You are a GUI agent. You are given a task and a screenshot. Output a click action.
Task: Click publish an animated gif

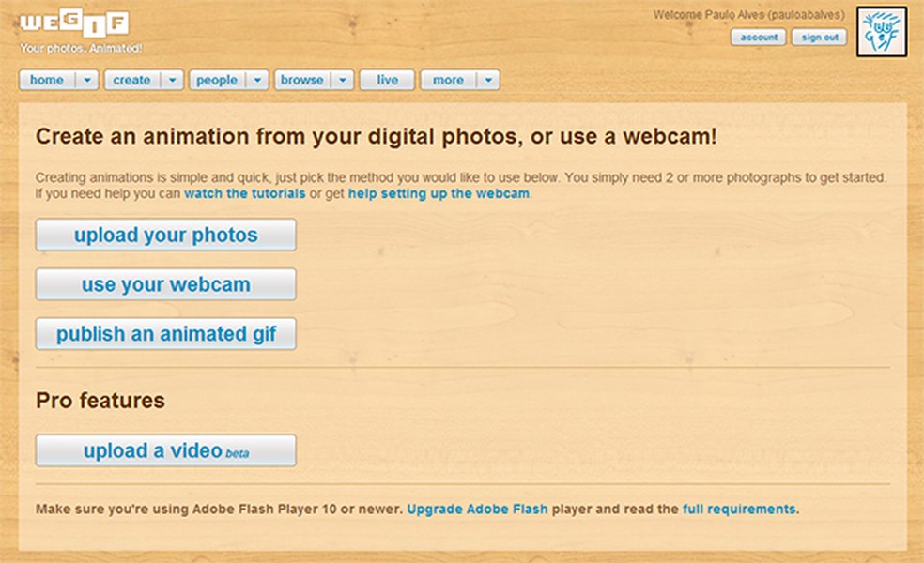coord(165,333)
